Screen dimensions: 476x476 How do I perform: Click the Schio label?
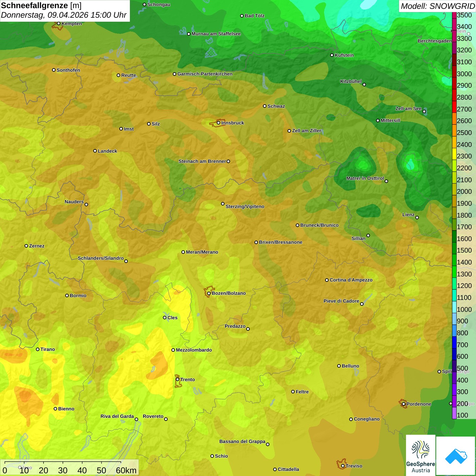[x=221, y=456]
